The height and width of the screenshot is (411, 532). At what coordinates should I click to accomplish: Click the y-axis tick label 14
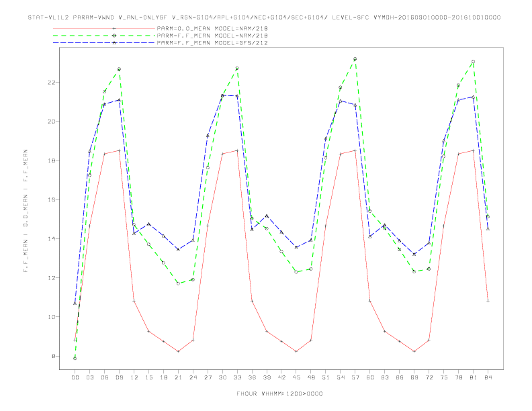(x=51, y=238)
